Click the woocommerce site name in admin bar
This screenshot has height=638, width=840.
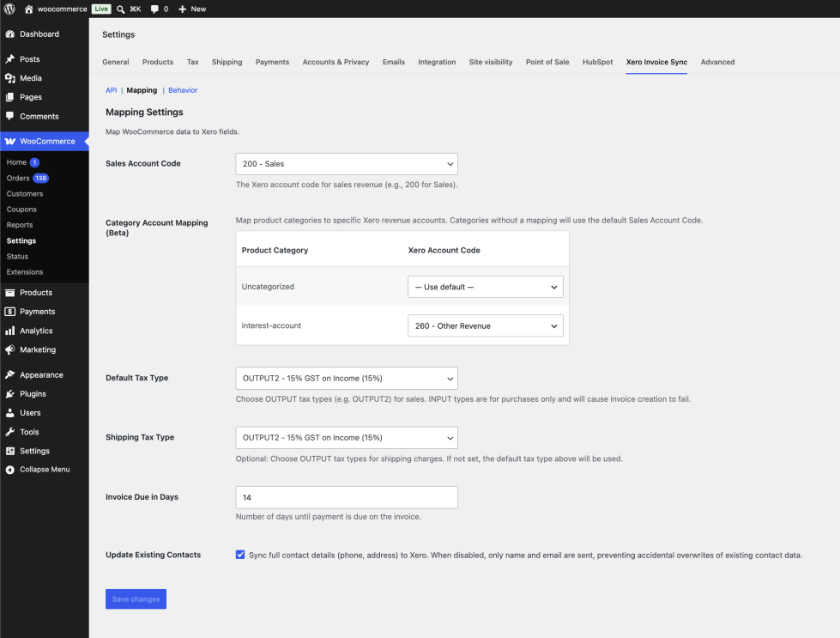click(62, 9)
